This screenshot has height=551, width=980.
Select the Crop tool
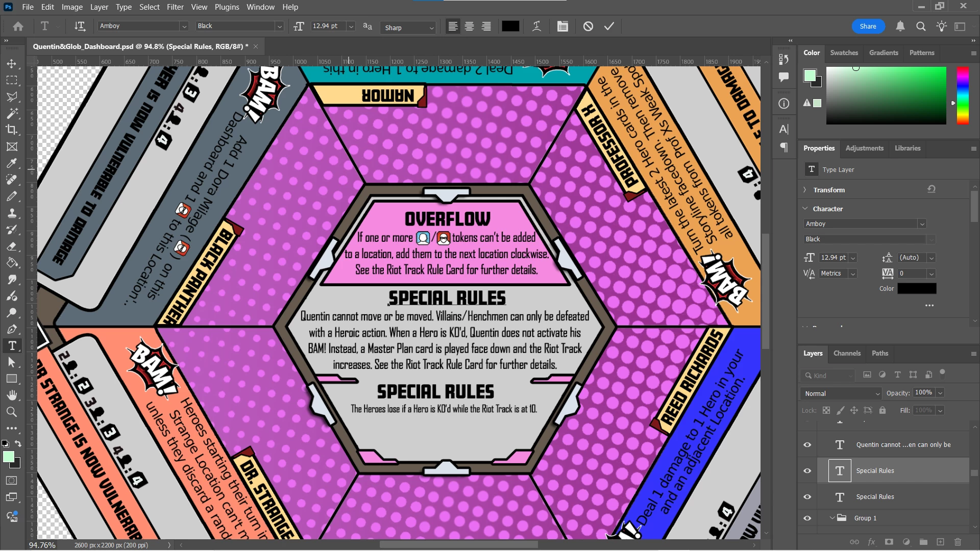(11, 130)
